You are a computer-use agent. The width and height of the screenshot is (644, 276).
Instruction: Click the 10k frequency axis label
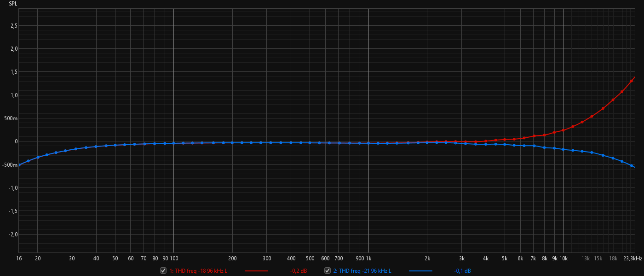coord(563,258)
